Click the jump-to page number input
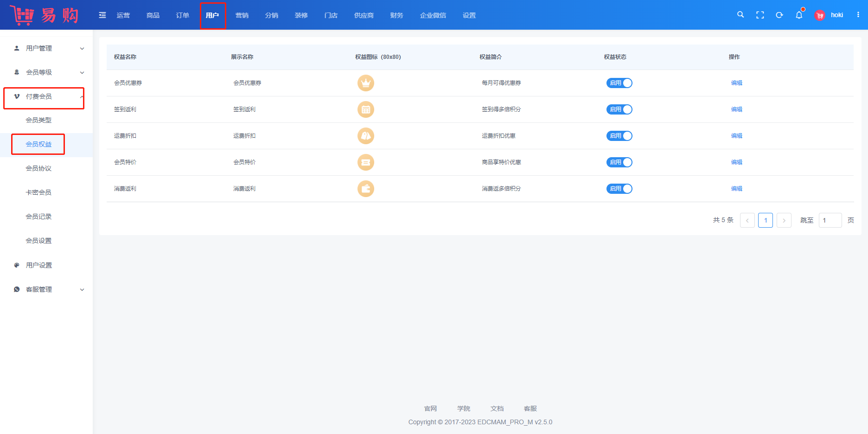This screenshot has width=868, height=434. (x=830, y=220)
